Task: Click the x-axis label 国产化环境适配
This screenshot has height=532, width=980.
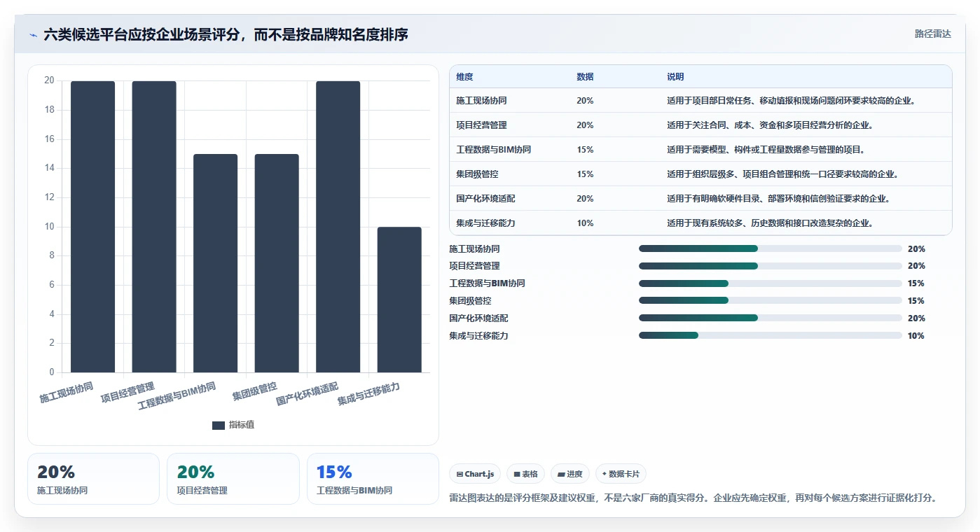Action: click(x=308, y=393)
